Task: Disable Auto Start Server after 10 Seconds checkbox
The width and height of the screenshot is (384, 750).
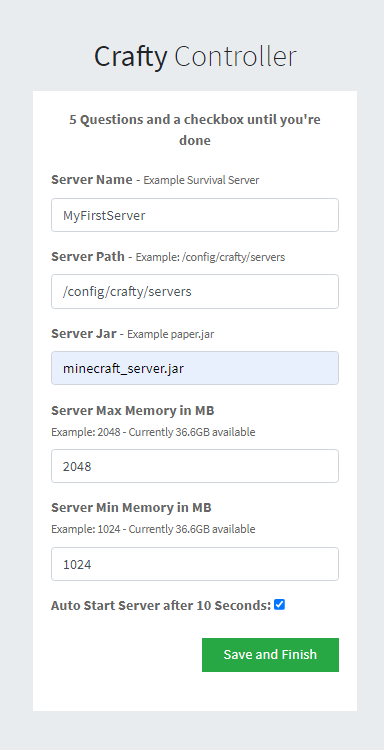Action: coord(279,605)
